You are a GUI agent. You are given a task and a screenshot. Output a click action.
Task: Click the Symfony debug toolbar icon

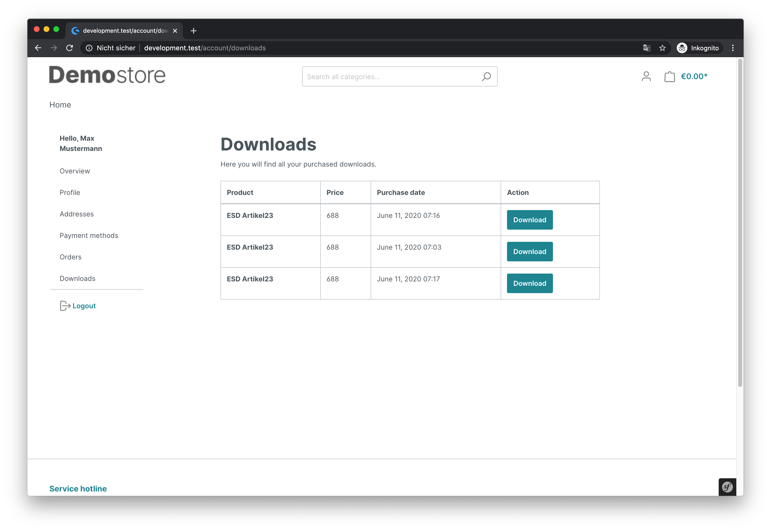(x=727, y=487)
